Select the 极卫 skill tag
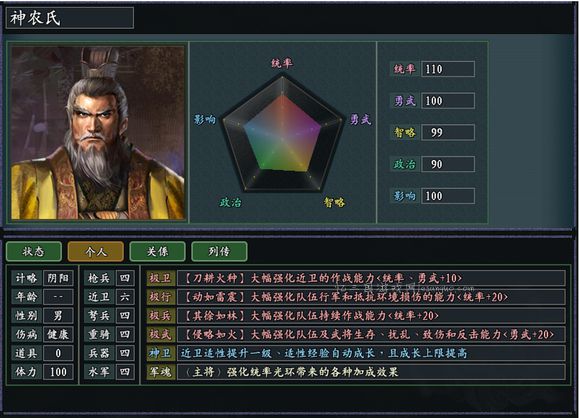 (x=161, y=278)
